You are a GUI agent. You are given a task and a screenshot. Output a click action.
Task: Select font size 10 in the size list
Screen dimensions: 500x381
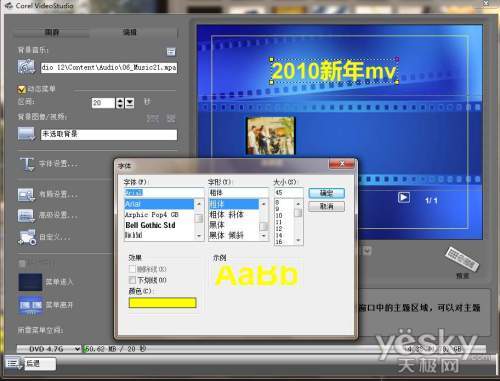pos(284,215)
